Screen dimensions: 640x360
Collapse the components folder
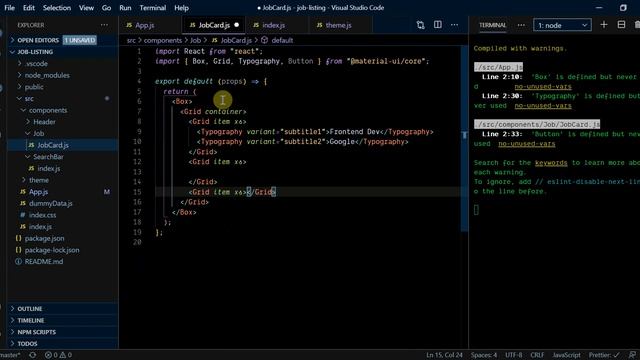click(48, 110)
